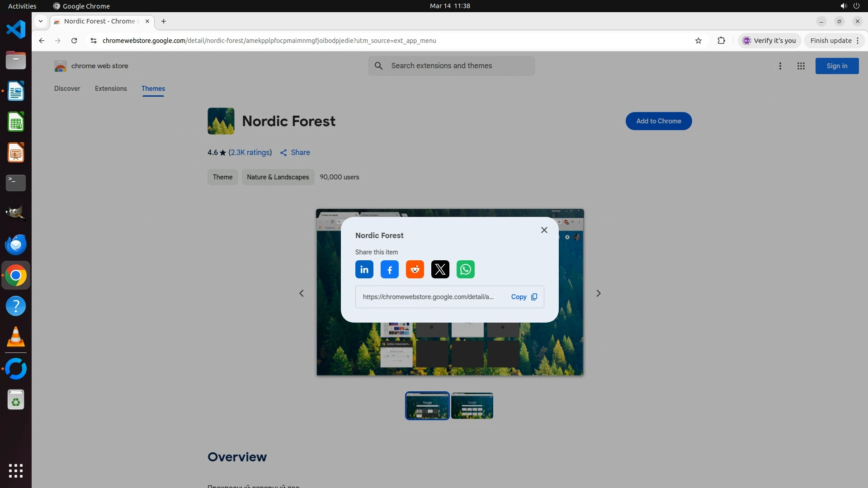Bookmark this page with star icon
This screenshot has height=488, width=868.
[698, 41]
